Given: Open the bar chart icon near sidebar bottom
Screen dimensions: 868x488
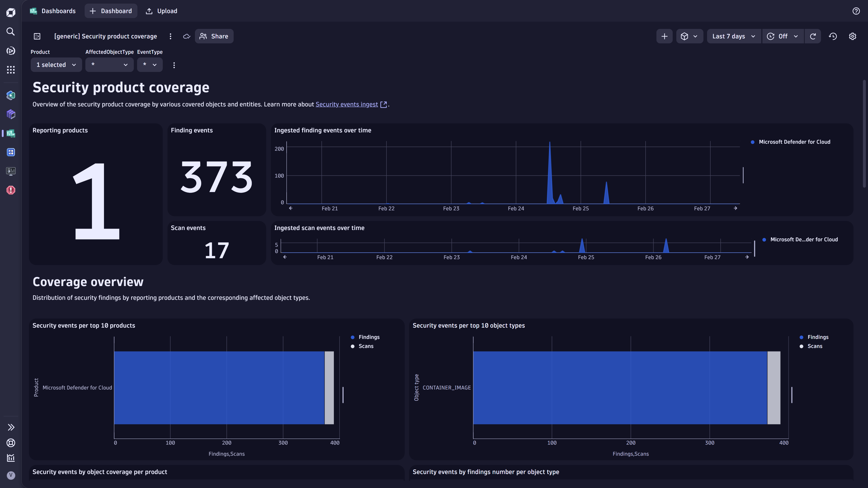Looking at the screenshot, I should 11,458.
